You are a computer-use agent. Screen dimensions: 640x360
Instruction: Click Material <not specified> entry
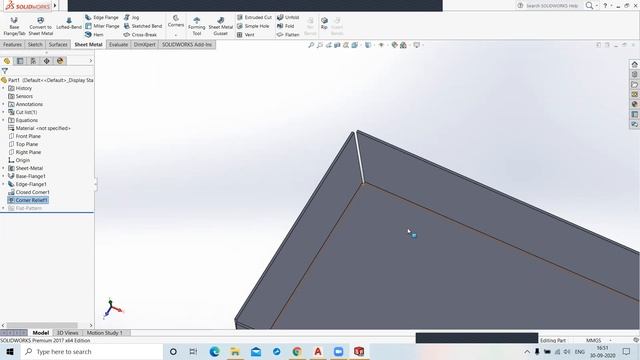click(x=39, y=128)
